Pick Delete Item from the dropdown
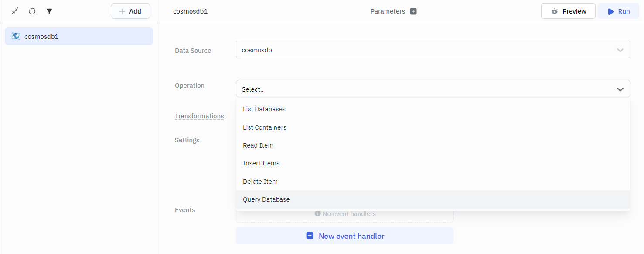The width and height of the screenshot is (644, 254). click(x=260, y=182)
